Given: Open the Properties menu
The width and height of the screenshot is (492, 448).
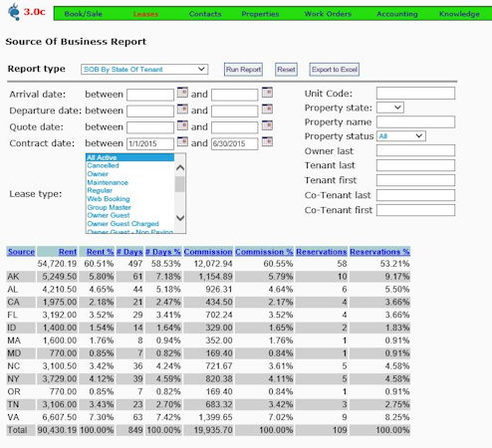Looking at the screenshot, I should [x=260, y=14].
